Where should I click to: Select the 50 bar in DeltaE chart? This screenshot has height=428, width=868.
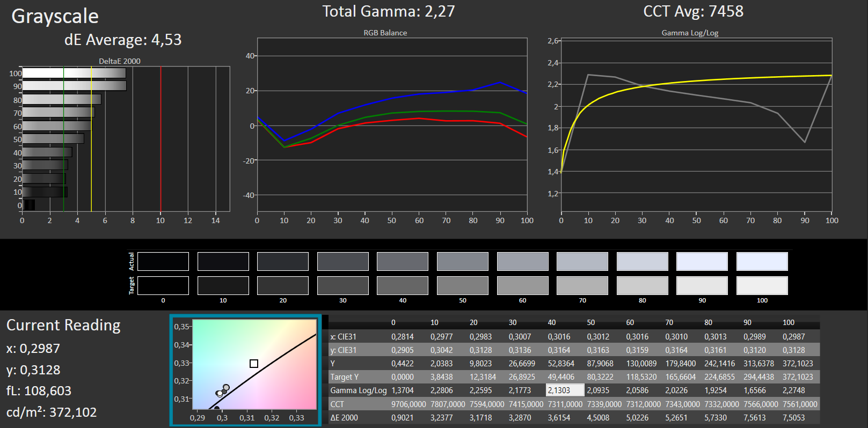pos(53,138)
